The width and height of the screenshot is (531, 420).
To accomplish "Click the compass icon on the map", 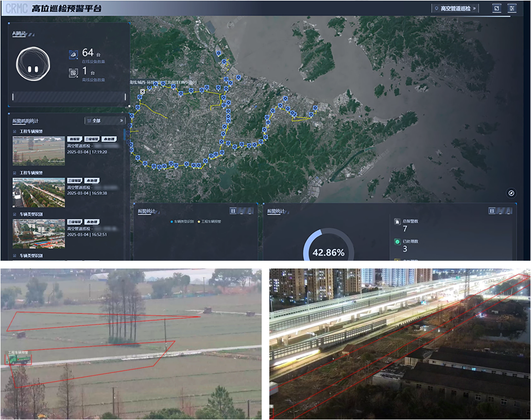I will pyautogui.click(x=511, y=193).
